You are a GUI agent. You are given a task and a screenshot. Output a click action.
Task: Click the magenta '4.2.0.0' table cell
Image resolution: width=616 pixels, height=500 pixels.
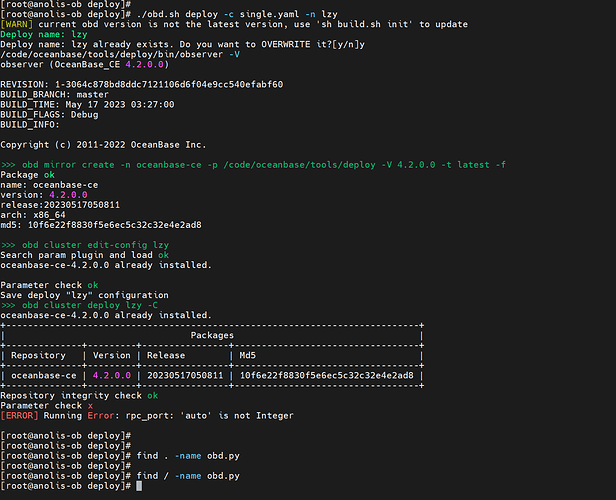point(112,375)
